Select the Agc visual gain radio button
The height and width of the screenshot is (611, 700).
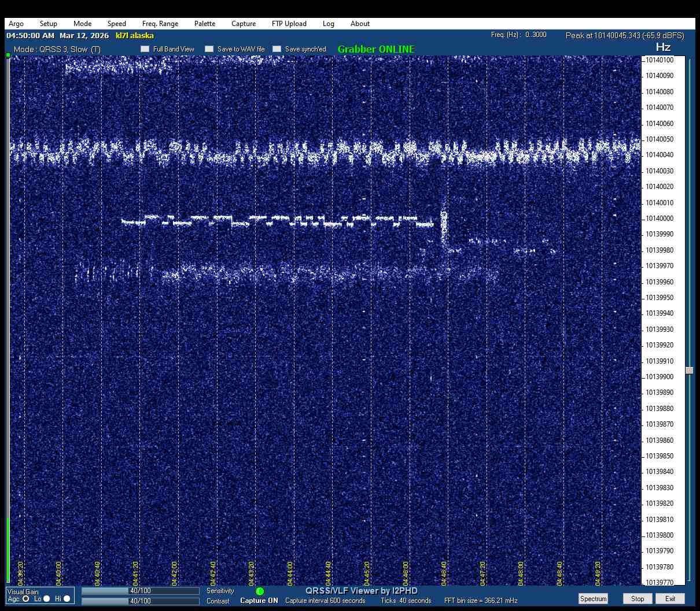tap(26, 599)
